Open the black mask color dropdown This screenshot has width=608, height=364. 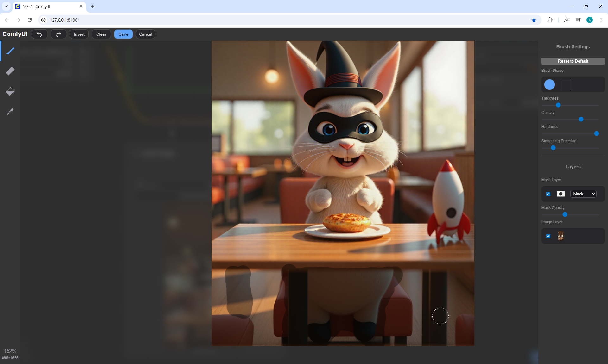coord(583,194)
